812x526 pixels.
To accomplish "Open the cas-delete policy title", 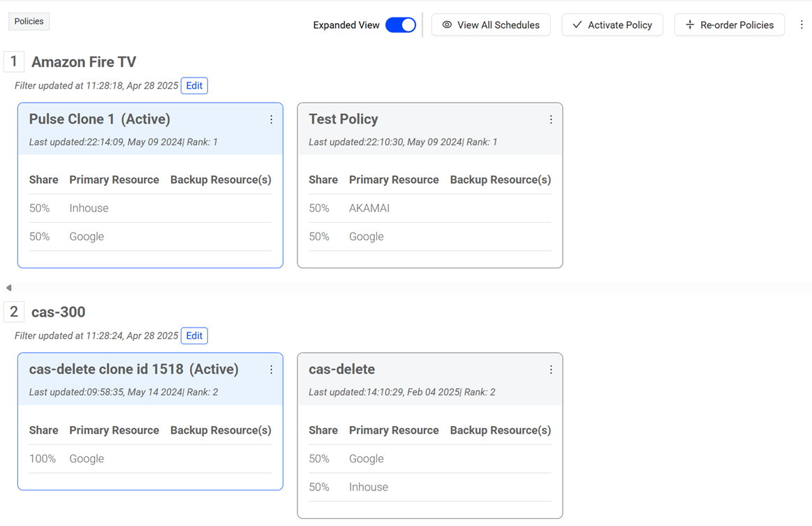I will [341, 370].
